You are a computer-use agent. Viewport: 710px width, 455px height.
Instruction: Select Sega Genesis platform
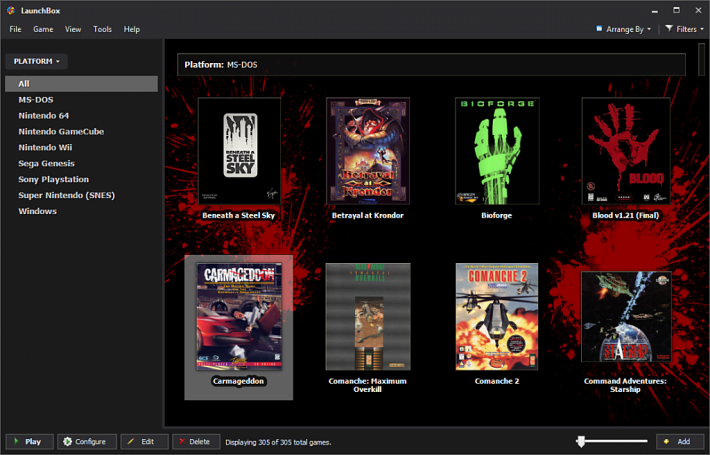(82, 163)
